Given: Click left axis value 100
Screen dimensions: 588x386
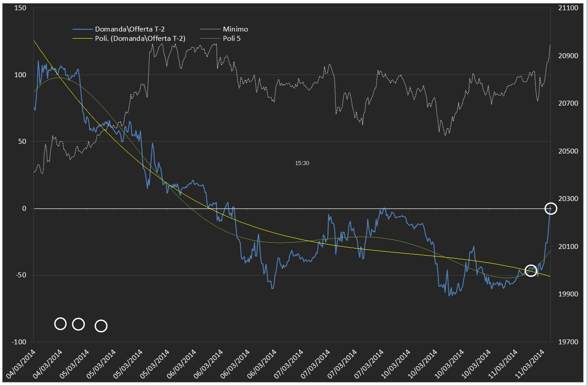Looking at the screenshot, I should coord(20,75).
